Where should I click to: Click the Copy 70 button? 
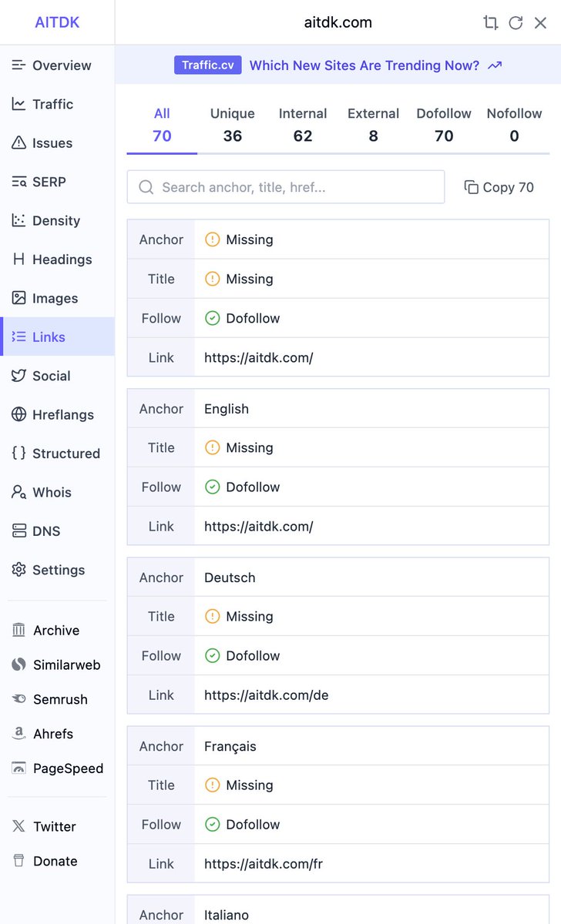[x=499, y=187]
